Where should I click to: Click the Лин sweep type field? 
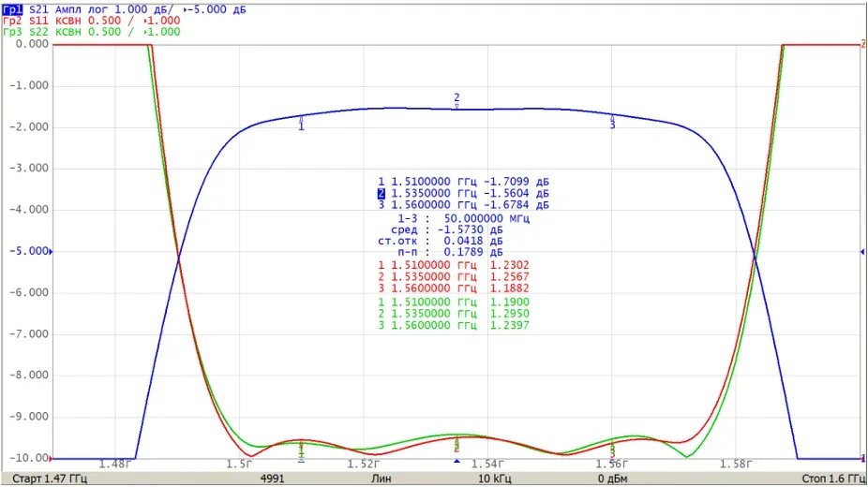pos(381,479)
